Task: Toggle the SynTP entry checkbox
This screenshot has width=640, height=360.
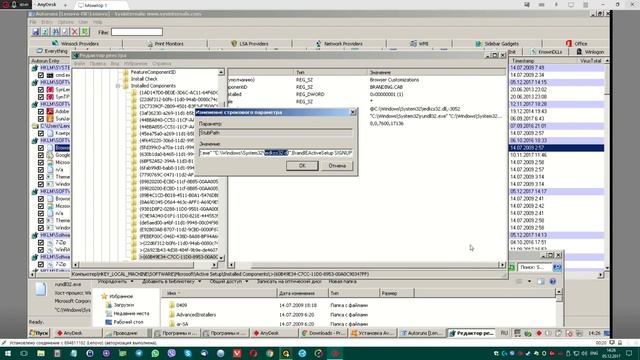Action: (x=41, y=97)
